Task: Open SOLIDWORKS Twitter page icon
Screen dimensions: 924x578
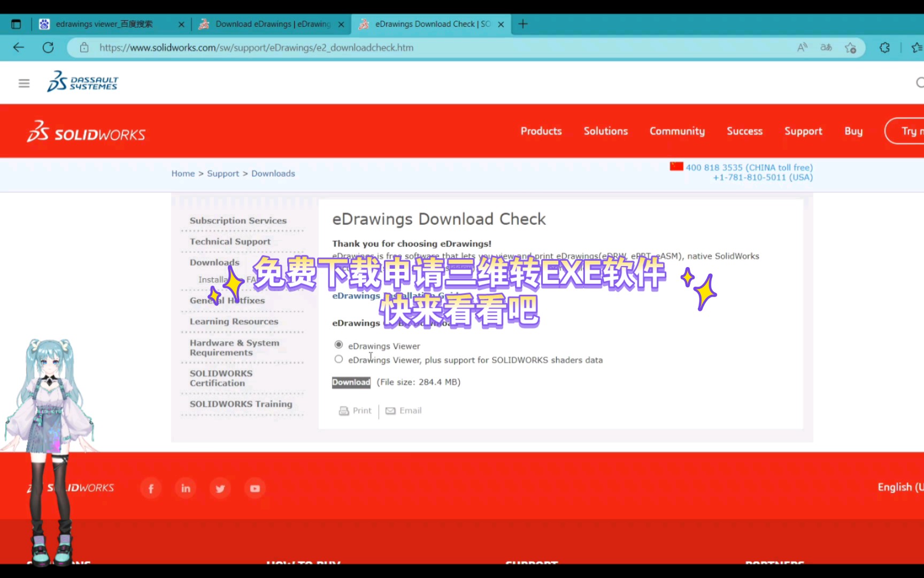Action: 220,488
